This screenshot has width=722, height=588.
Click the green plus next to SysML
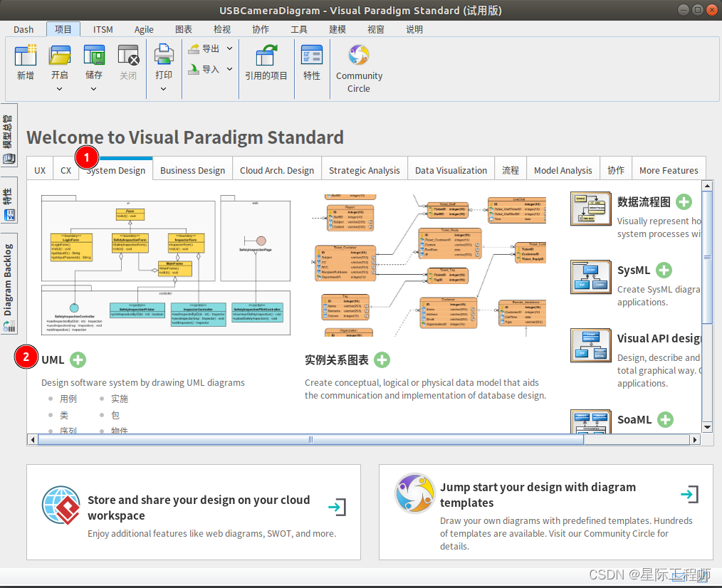(x=664, y=270)
